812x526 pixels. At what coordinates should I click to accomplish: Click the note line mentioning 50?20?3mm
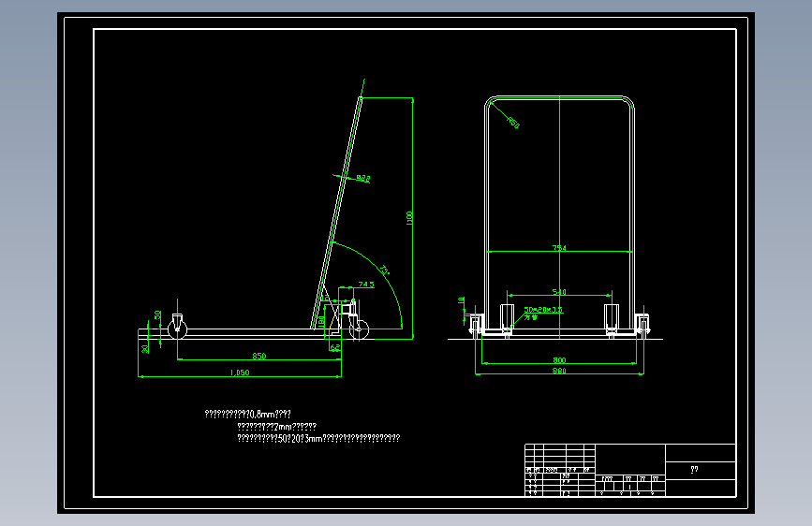pyautogui.click(x=318, y=439)
